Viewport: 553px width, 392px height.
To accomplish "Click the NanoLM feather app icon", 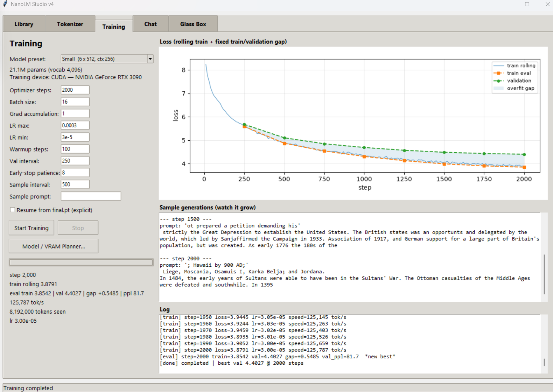I will pos(5,4).
